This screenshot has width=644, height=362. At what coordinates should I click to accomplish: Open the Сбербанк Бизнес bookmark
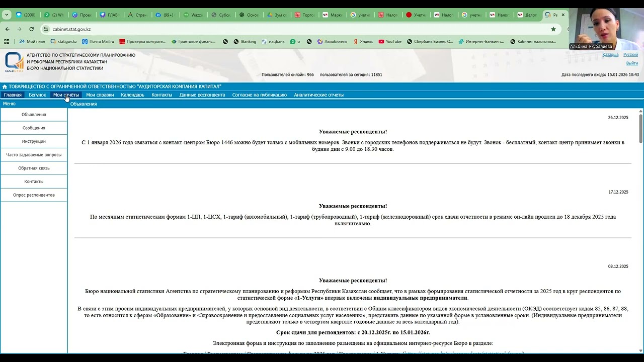point(430,42)
